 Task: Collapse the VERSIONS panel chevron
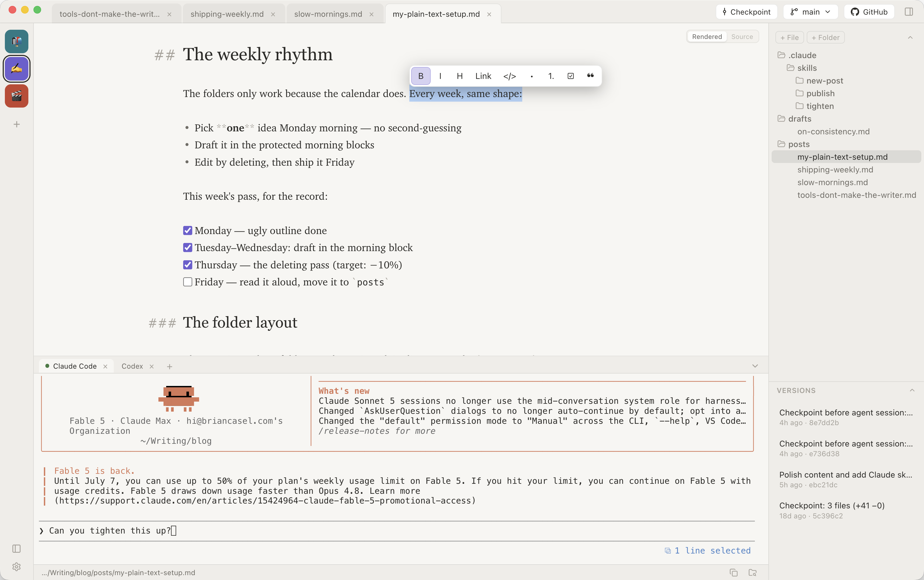(x=912, y=391)
